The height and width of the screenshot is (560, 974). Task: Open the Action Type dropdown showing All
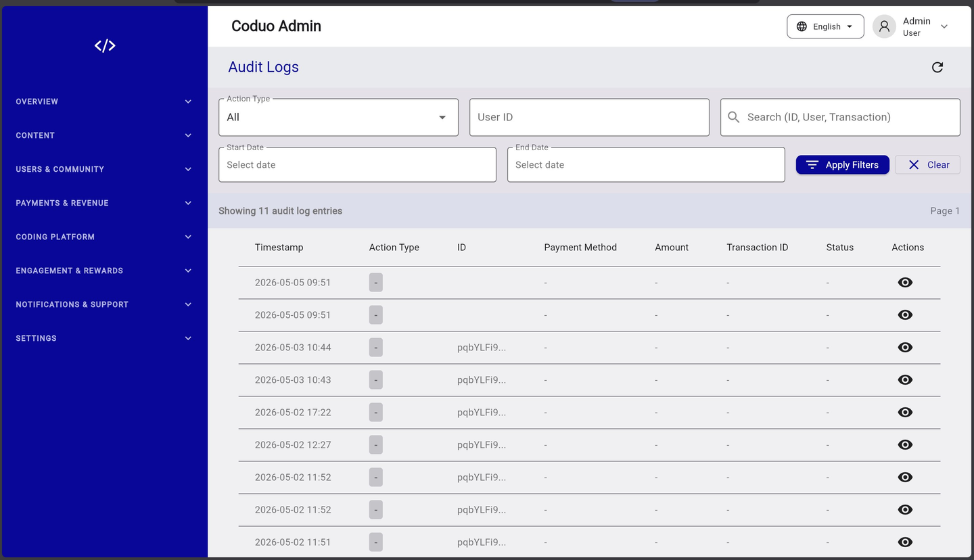pos(338,117)
